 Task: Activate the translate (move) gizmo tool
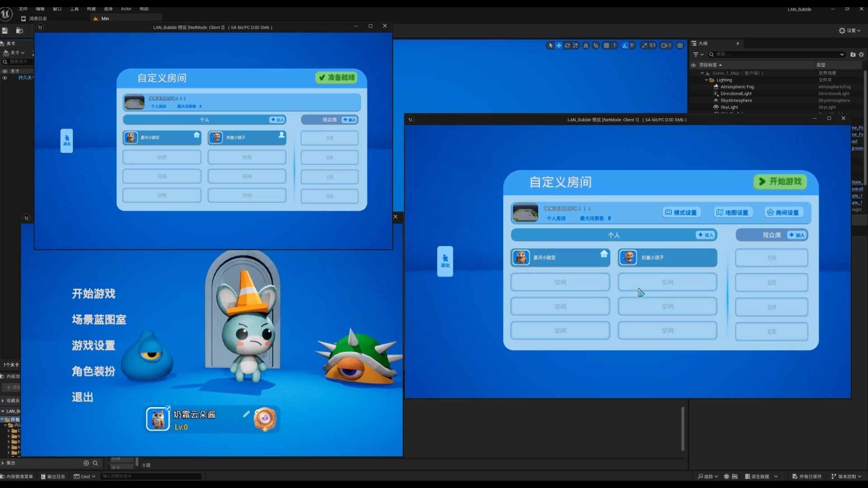tap(559, 45)
